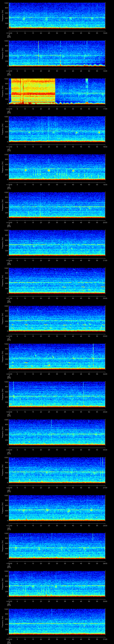The height and width of the screenshot is (644, 114).
Task: Click the '28:00' end time label
Action: pos(105,525)
